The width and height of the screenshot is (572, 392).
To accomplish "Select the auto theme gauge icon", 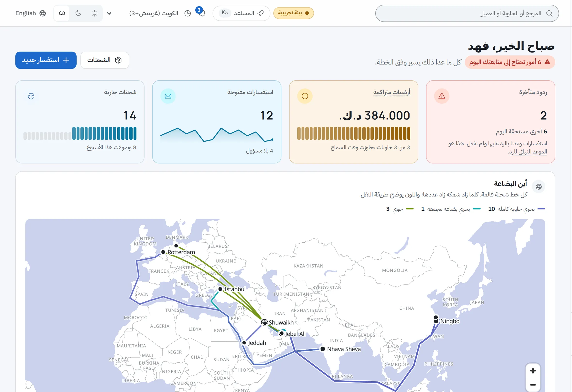I will click(62, 13).
